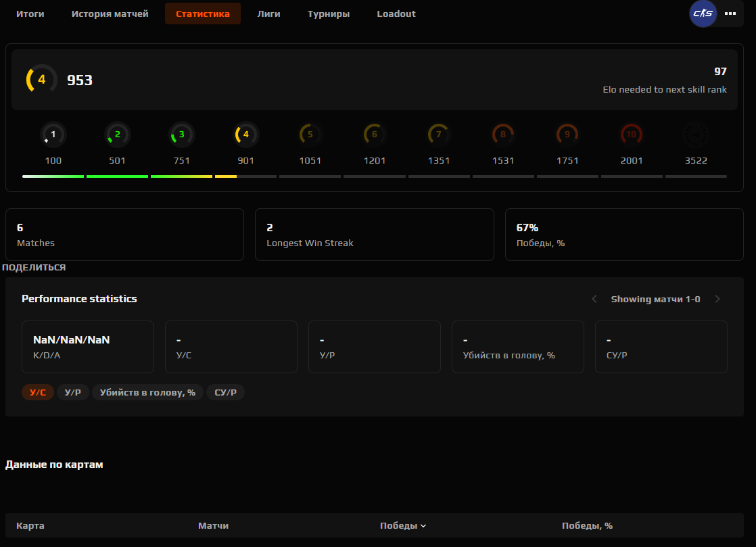Screen dimensions: 756x547
Task: Select the level 5 rank icon
Action: click(310, 134)
